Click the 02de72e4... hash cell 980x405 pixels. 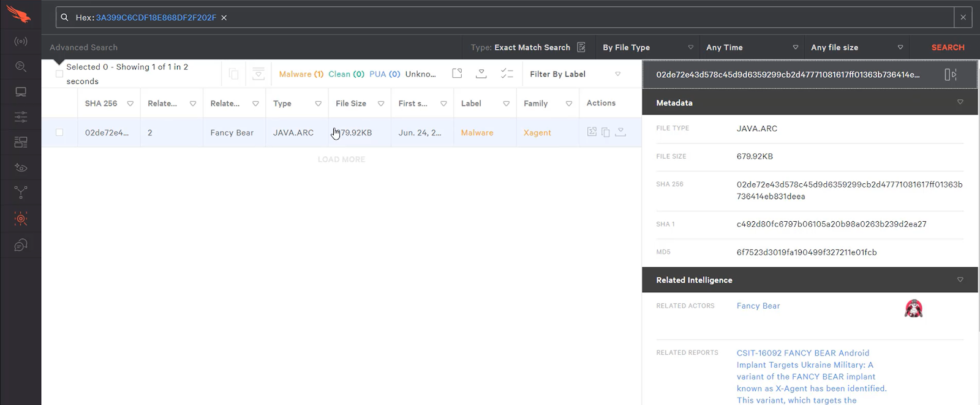107,132
